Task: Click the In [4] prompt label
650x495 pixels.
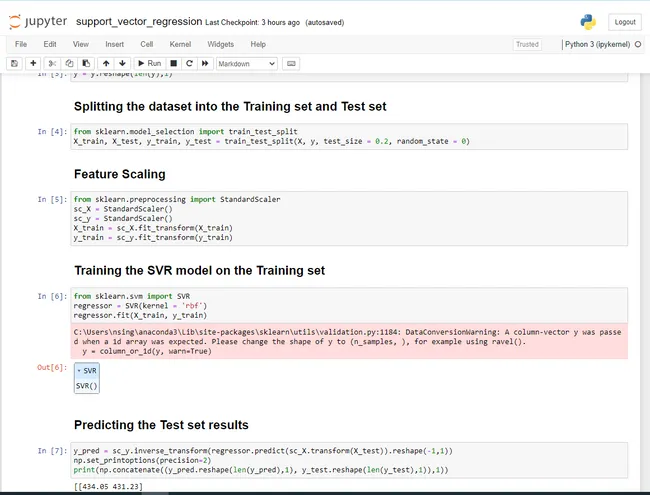Action: [x=52, y=132]
